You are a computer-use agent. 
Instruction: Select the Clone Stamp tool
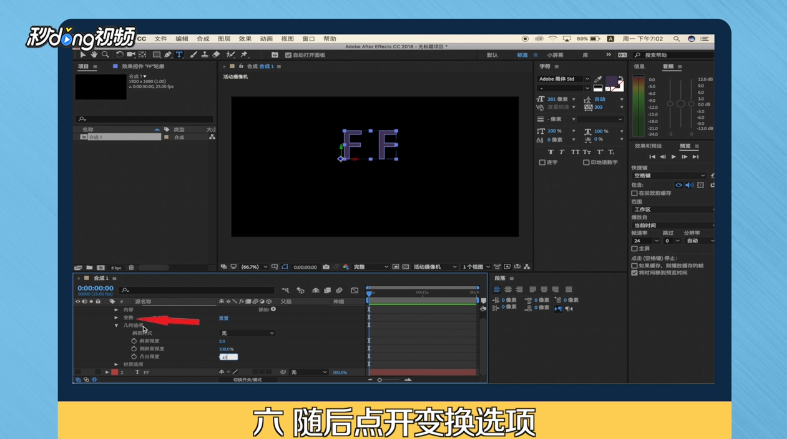(x=205, y=54)
